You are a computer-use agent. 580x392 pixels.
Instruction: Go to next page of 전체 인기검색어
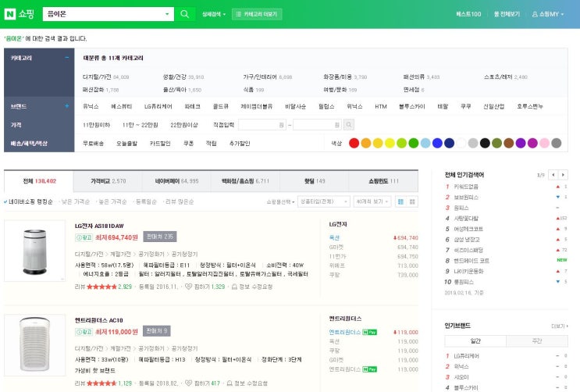click(x=563, y=175)
